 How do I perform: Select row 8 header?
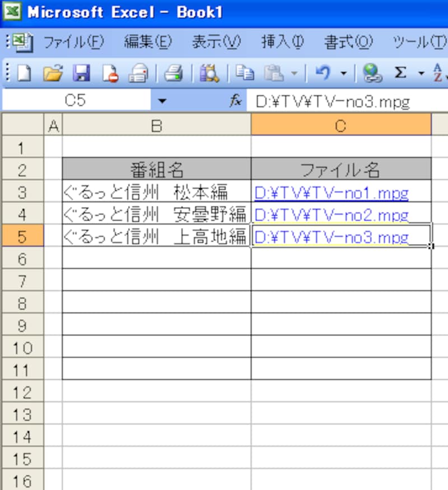(23, 302)
